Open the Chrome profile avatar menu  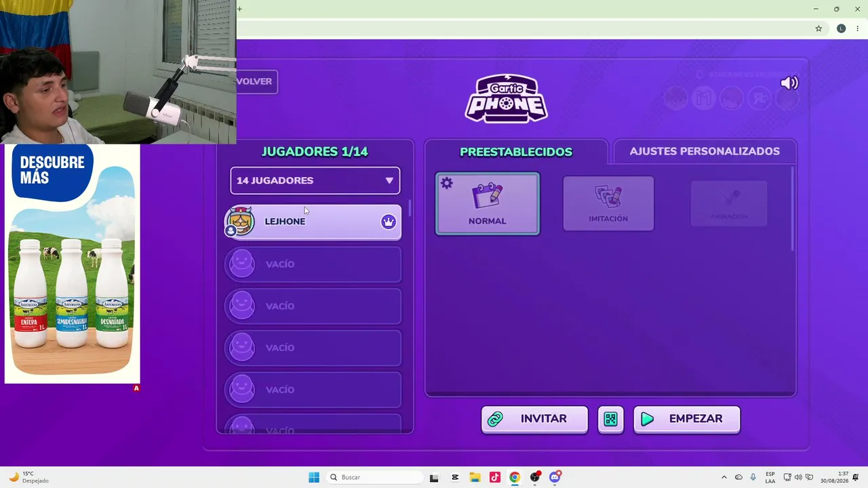(x=842, y=28)
